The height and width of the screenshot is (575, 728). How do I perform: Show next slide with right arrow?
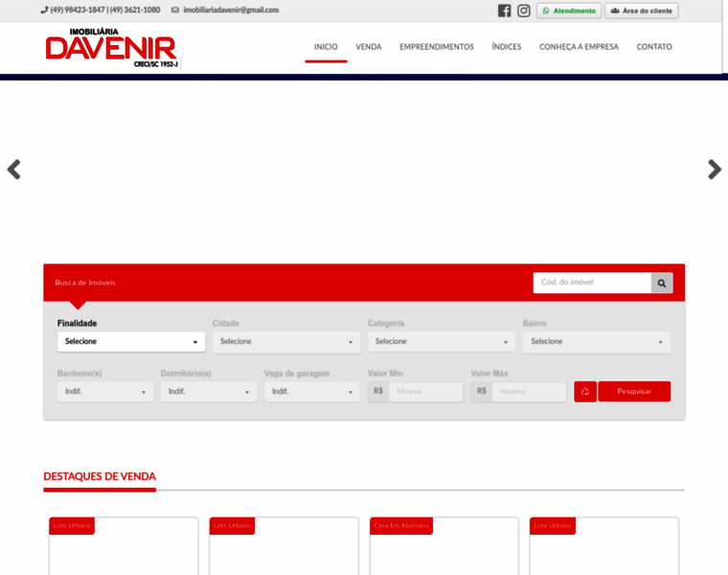714,170
